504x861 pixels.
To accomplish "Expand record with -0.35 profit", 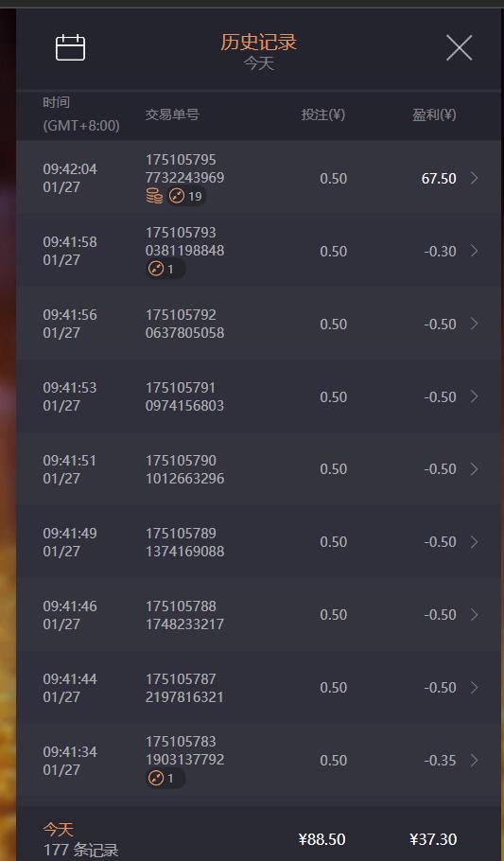I will tap(475, 760).
